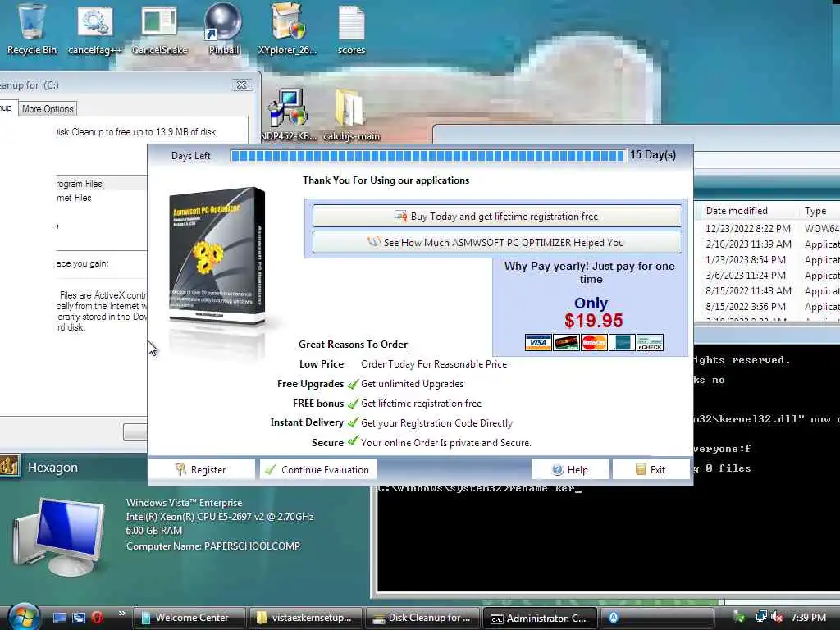Click See How Much ASMWSOFT PC OPTIMIZER Helped You
This screenshot has width=840, height=630.
[x=496, y=242]
